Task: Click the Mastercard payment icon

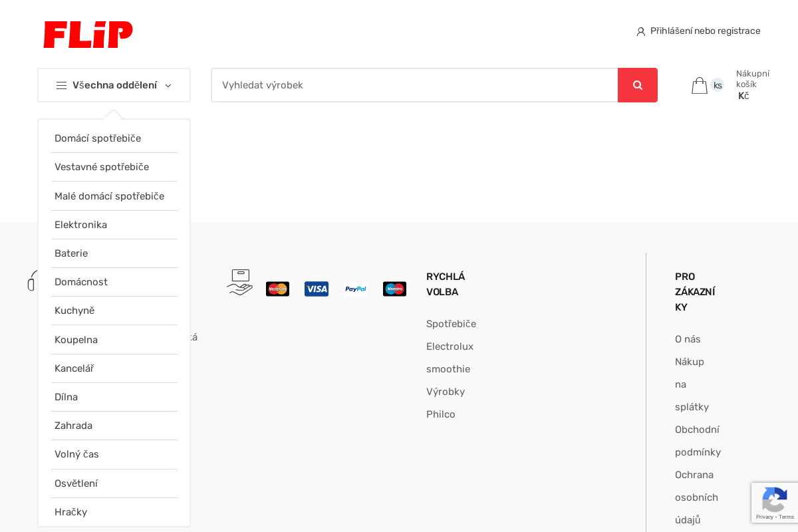Action: click(277, 289)
